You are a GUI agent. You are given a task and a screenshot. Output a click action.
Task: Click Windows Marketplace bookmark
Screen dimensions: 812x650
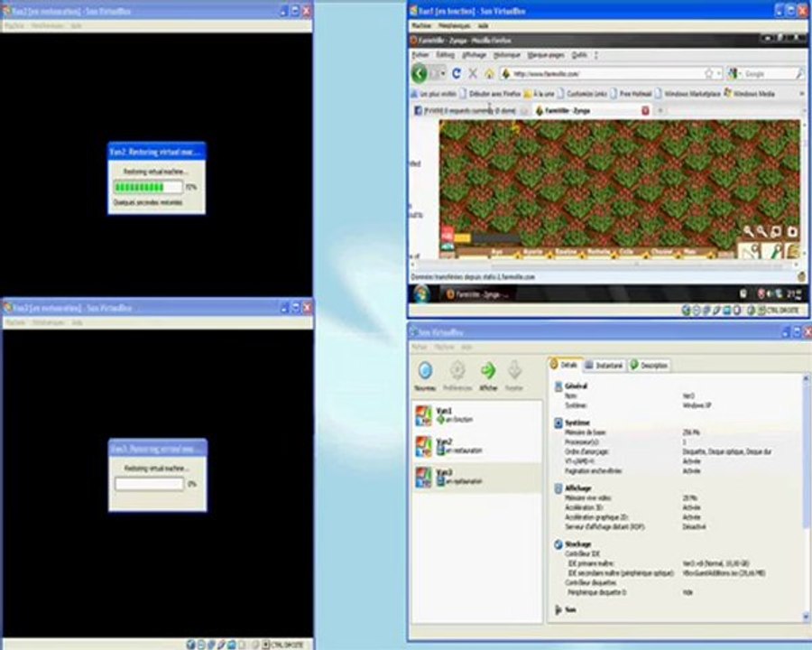coord(687,94)
